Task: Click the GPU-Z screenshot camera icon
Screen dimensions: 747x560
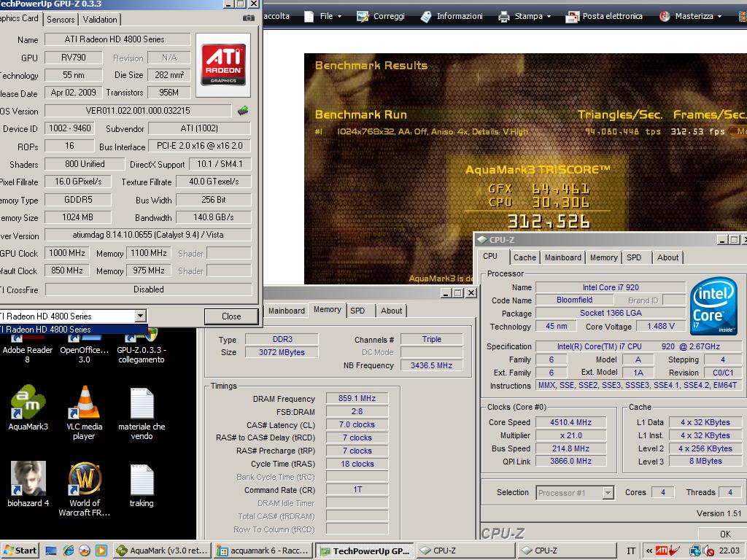Action: coord(248,18)
